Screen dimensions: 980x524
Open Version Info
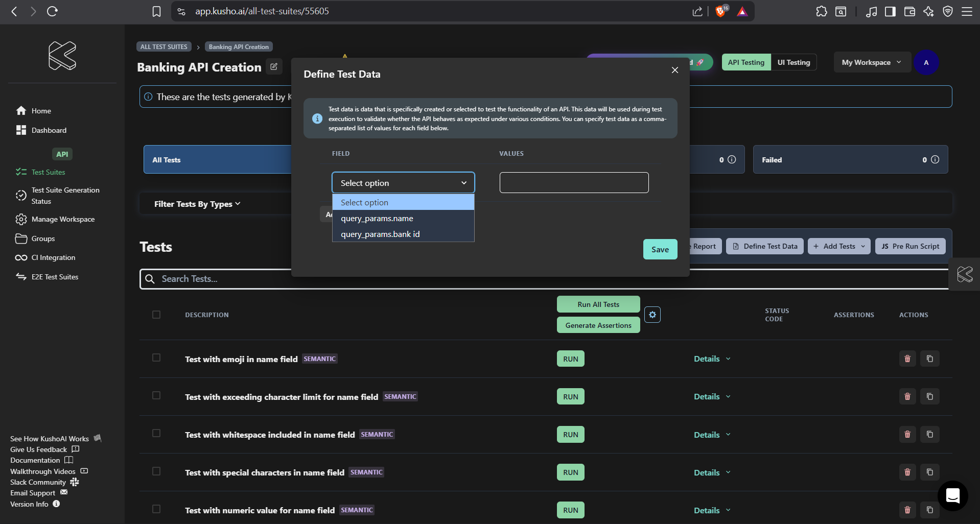[x=35, y=504]
